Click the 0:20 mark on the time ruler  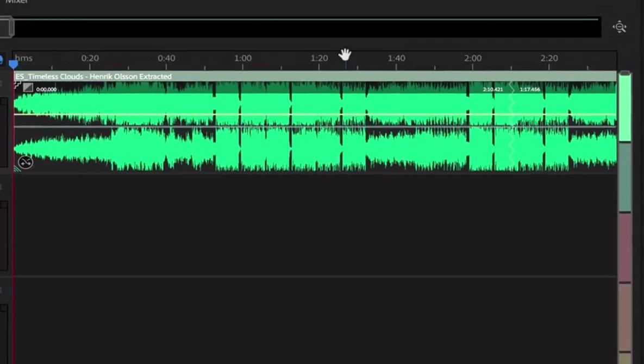click(90, 58)
